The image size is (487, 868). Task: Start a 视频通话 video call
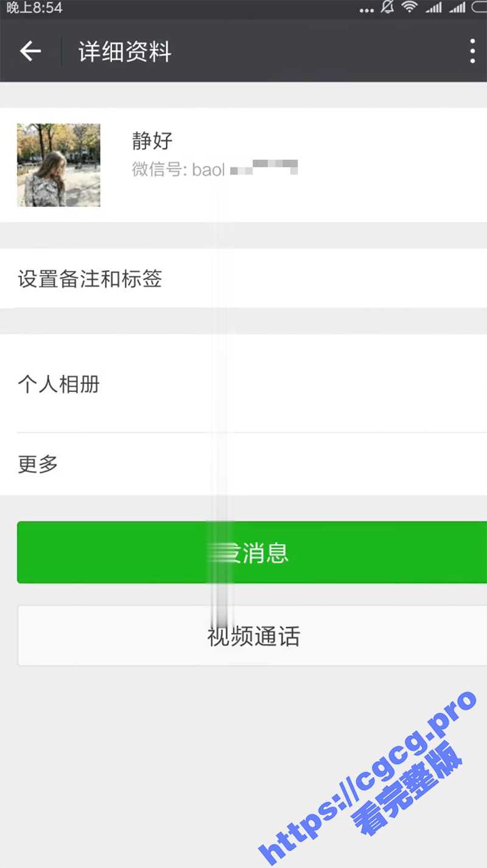[252, 635]
